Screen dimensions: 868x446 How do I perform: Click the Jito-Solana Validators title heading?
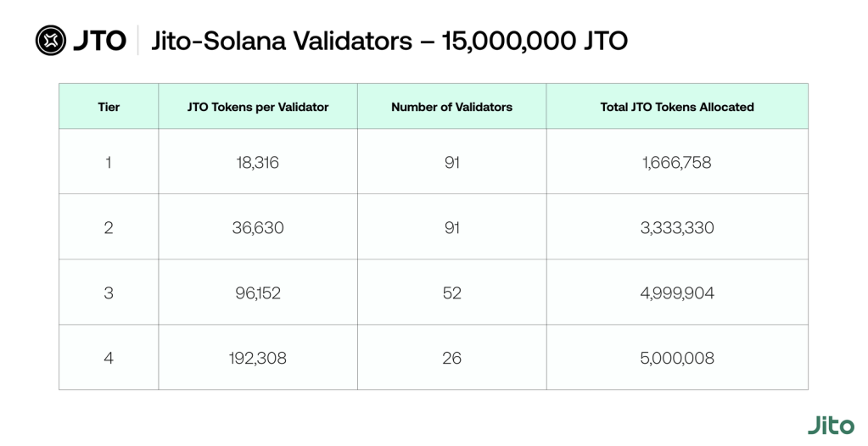389,40
